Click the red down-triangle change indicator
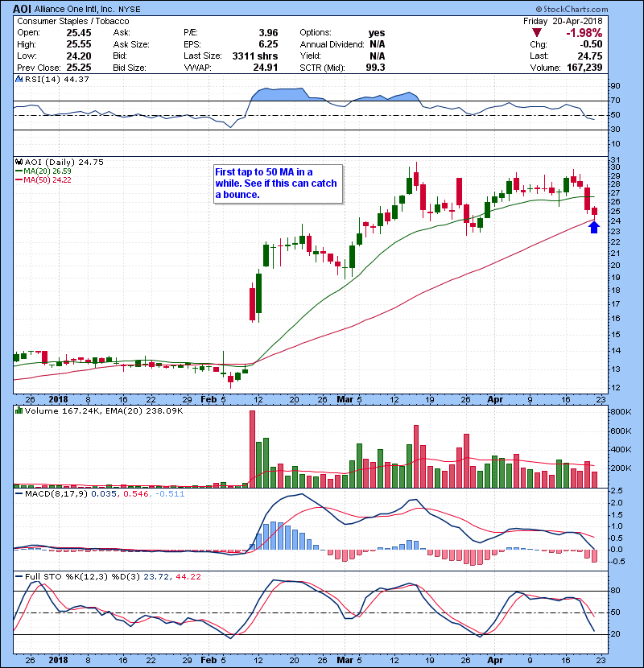 [537, 33]
